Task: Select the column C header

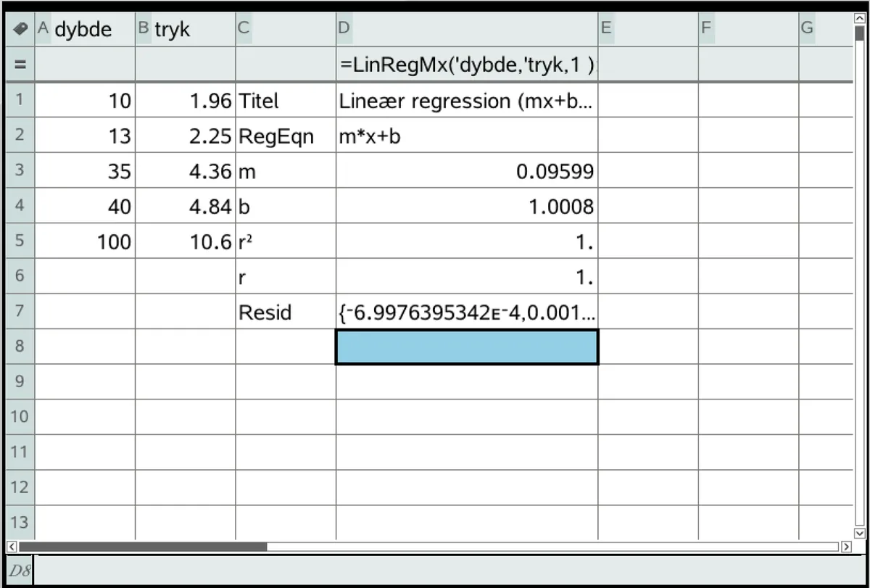Action: click(285, 30)
